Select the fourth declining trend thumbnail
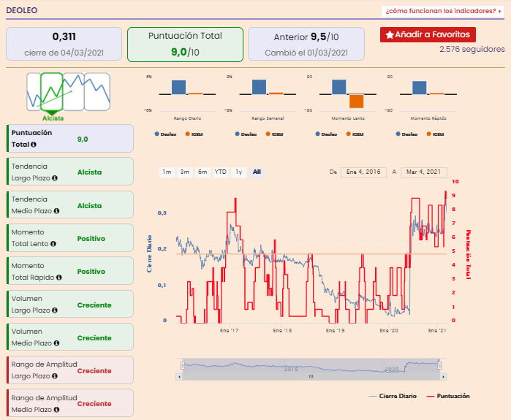Image resolution: width=511 pixels, height=420 pixels. click(97, 92)
